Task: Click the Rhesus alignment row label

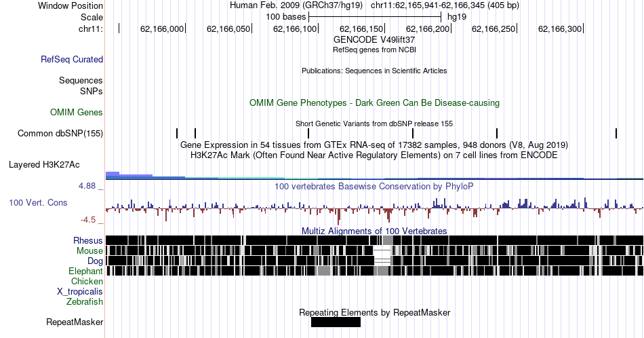Action: 88,240
